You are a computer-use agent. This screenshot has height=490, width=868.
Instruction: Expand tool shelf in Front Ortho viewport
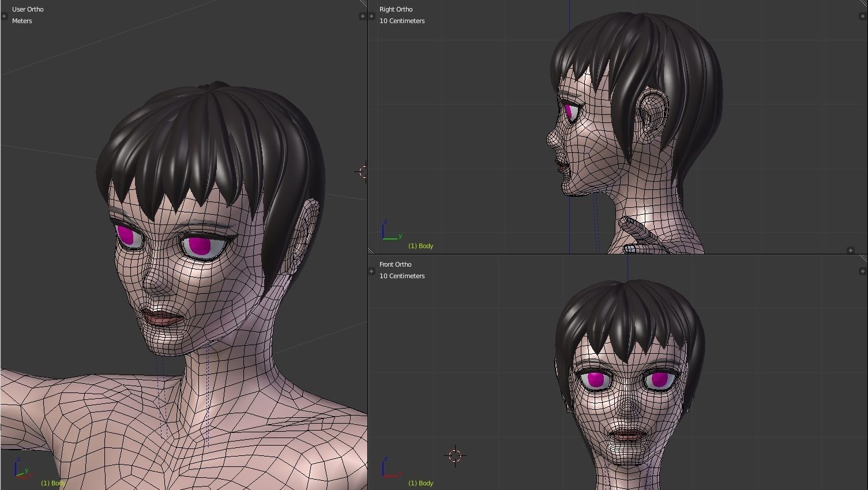click(x=371, y=271)
